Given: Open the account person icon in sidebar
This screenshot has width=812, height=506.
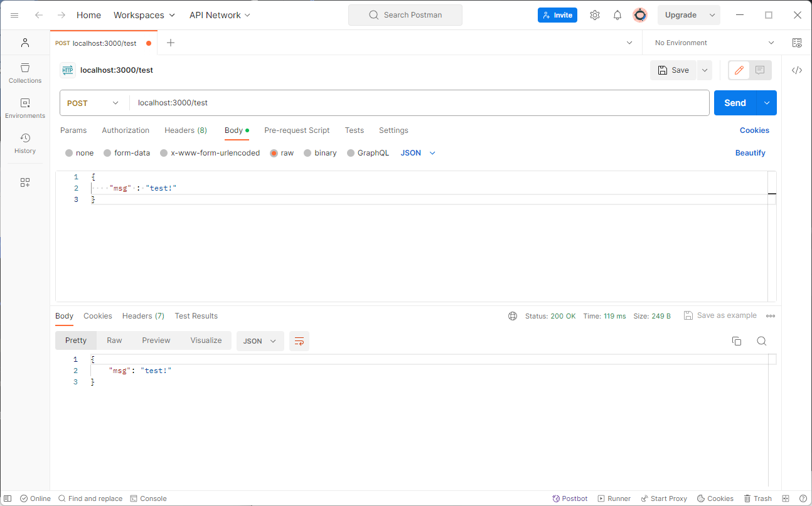Looking at the screenshot, I should pyautogui.click(x=25, y=43).
